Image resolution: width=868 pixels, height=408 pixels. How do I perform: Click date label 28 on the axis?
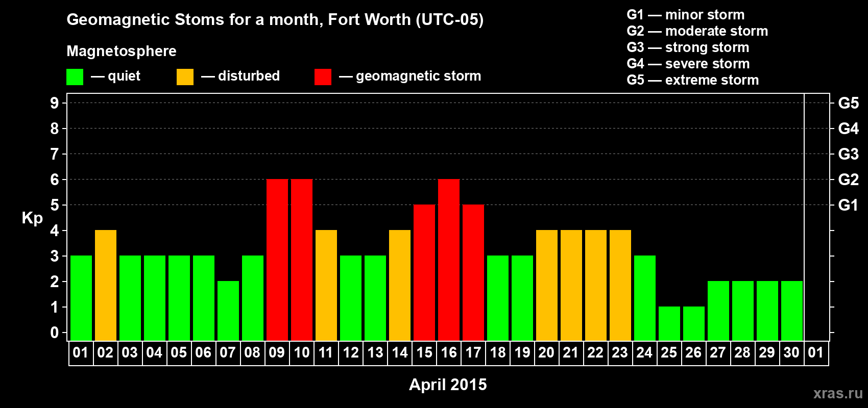tap(742, 352)
